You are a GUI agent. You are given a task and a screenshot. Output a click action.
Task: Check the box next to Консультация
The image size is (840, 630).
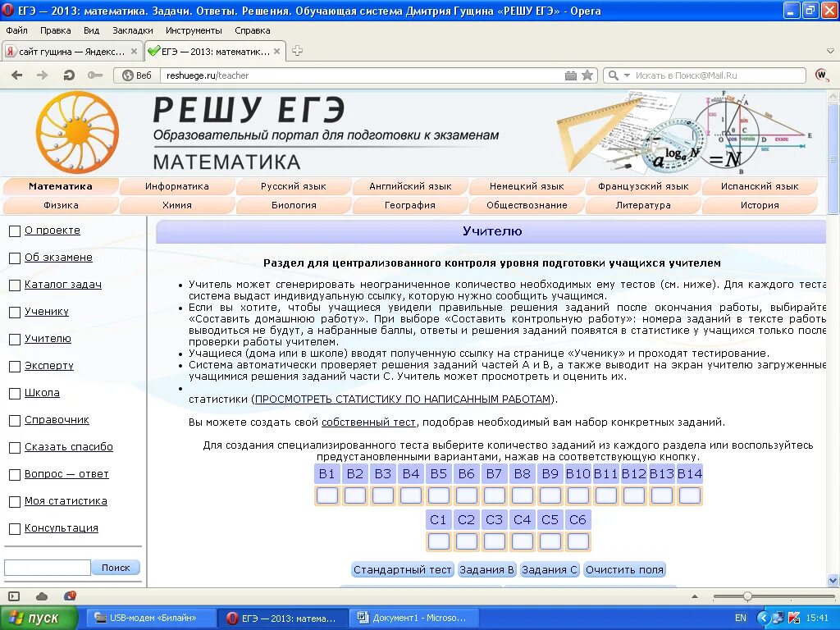[15, 529]
